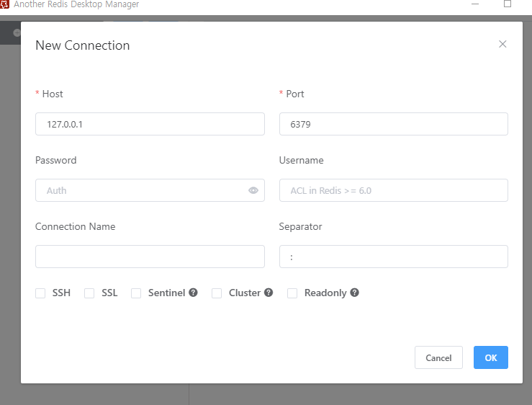Open the Readonly help question mark icon
The image size is (532, 405).
(355, 293)
